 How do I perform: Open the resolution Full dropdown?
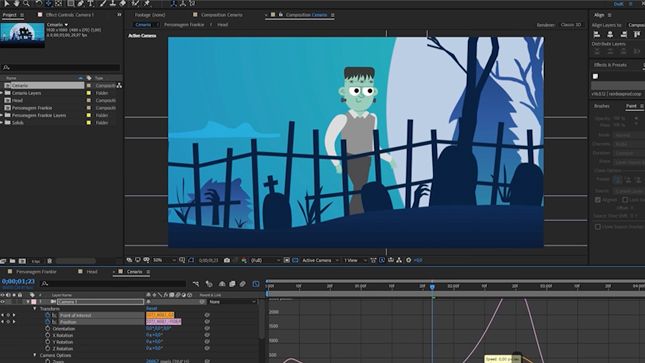pyautogui.click(x=265, y=260)
